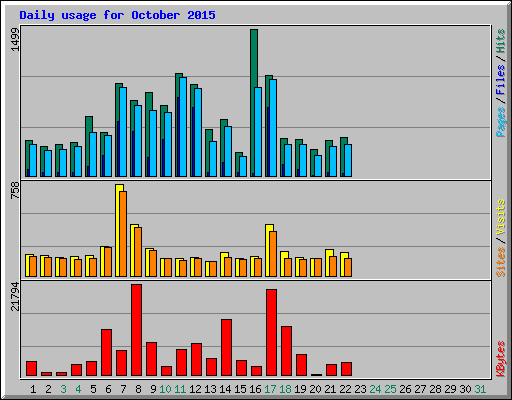Click day 9 on the x-axis
The width and height of the screenshot is (512, 400).
153,389
